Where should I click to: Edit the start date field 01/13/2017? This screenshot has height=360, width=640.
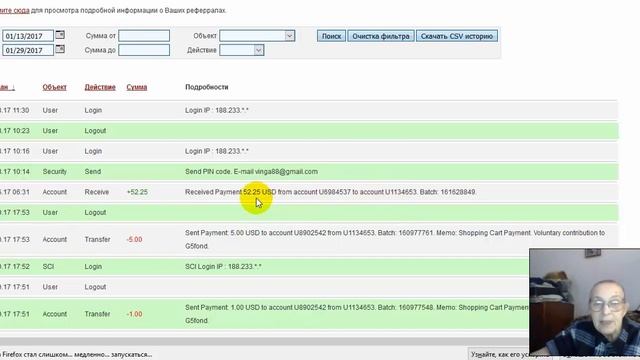click(28, 36)
